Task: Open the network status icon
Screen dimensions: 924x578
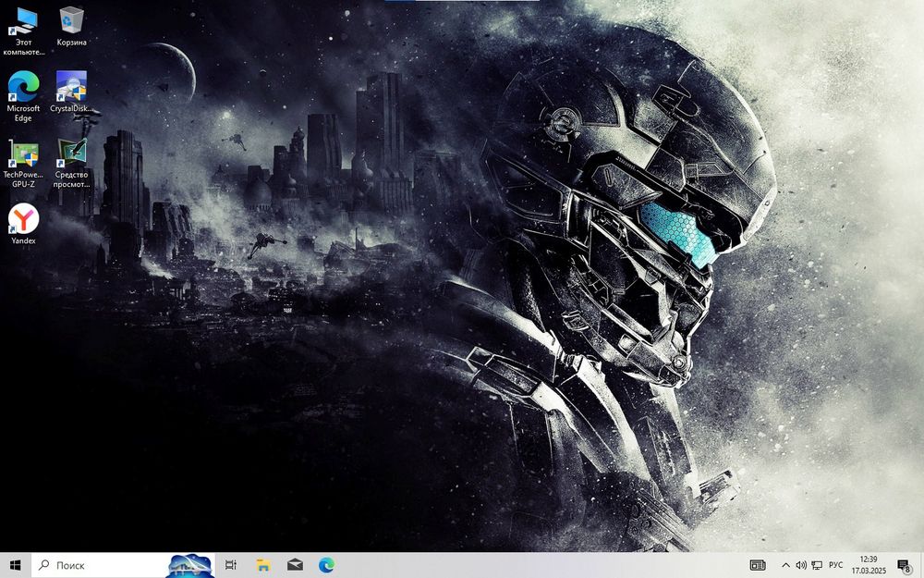Action: 817,565
